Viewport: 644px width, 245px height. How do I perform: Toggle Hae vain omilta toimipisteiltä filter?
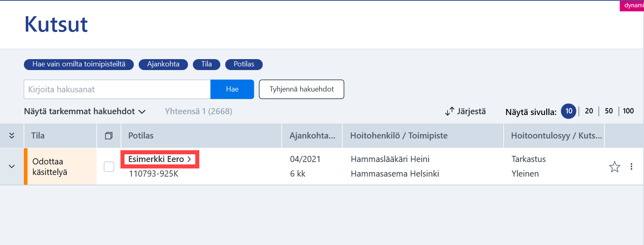tap(79, 64)
